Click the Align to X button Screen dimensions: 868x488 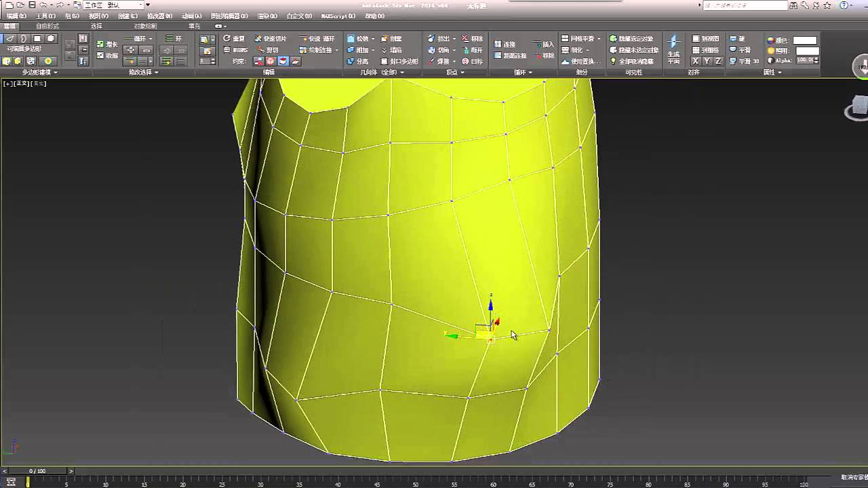point(695,61)
